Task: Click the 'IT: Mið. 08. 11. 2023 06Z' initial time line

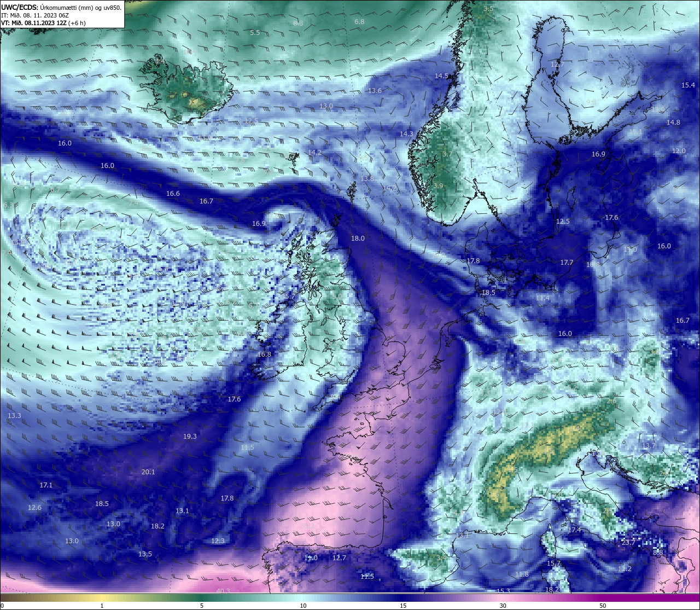Action: (x=34, y=15)
